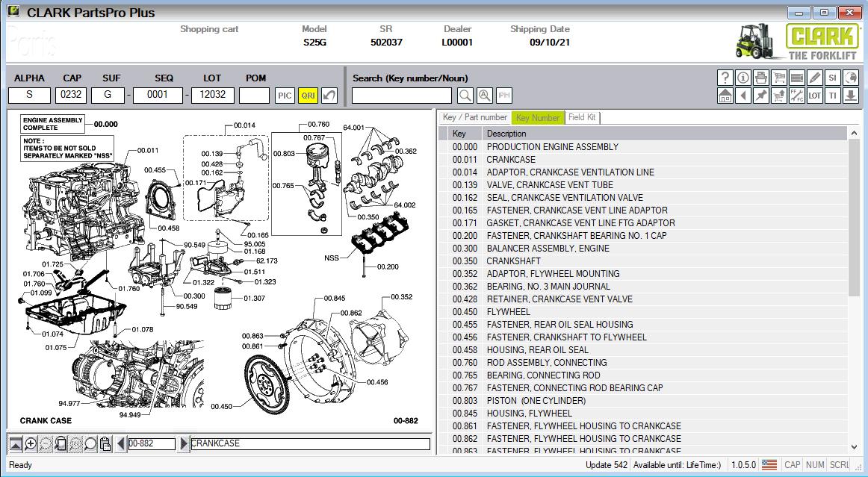Click the pushpin bookmark icon
Image resolution: width=868 pixels, height=477 pixels.
click(760, 96)
